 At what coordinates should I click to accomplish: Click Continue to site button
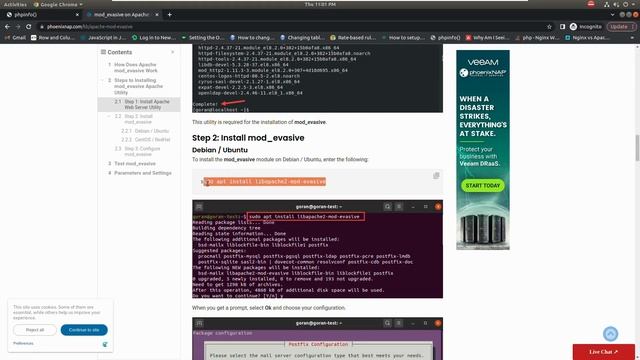(84, 330)
